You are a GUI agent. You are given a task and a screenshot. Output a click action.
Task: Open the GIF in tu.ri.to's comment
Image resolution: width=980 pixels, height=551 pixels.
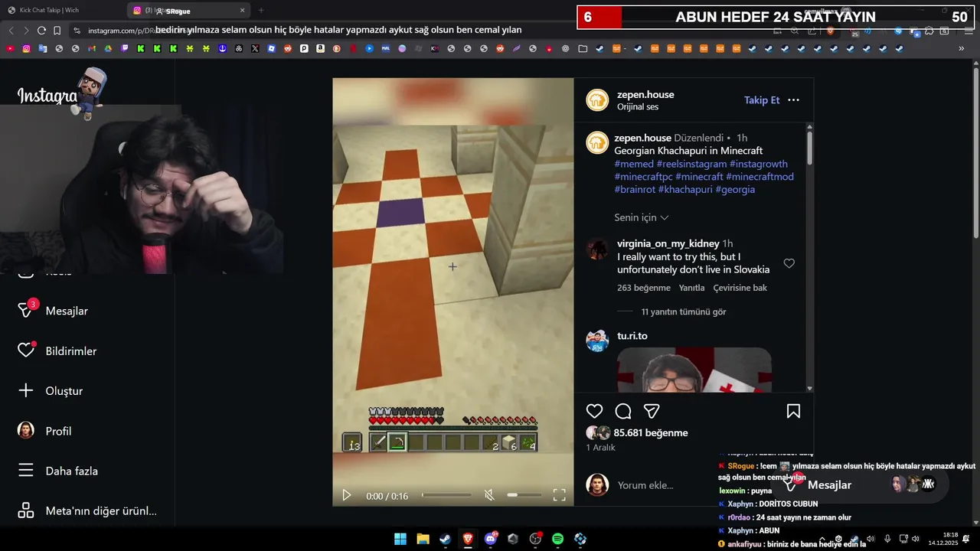coord(694,370)
